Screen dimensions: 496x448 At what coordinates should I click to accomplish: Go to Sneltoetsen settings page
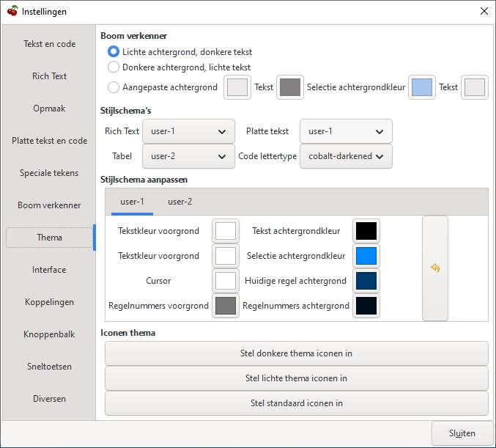[49, 367]
